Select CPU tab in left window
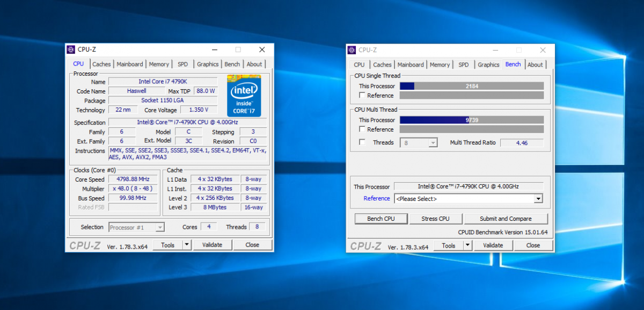The image size is (644, 310). pos(78,63)
